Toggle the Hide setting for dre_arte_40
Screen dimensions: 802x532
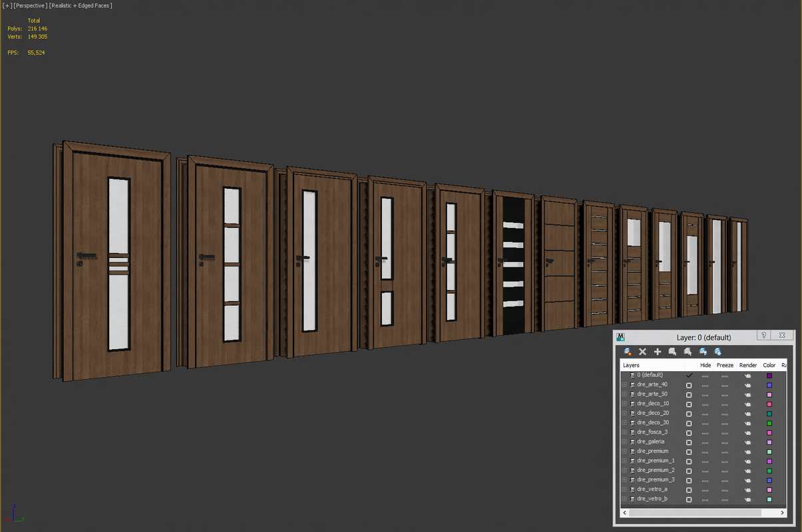pyautogui.click(x=705, y=384)
